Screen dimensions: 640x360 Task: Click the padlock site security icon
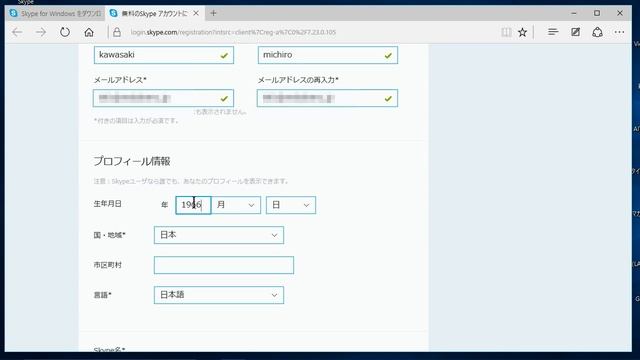pyautogui.click(x=117, y=32)
